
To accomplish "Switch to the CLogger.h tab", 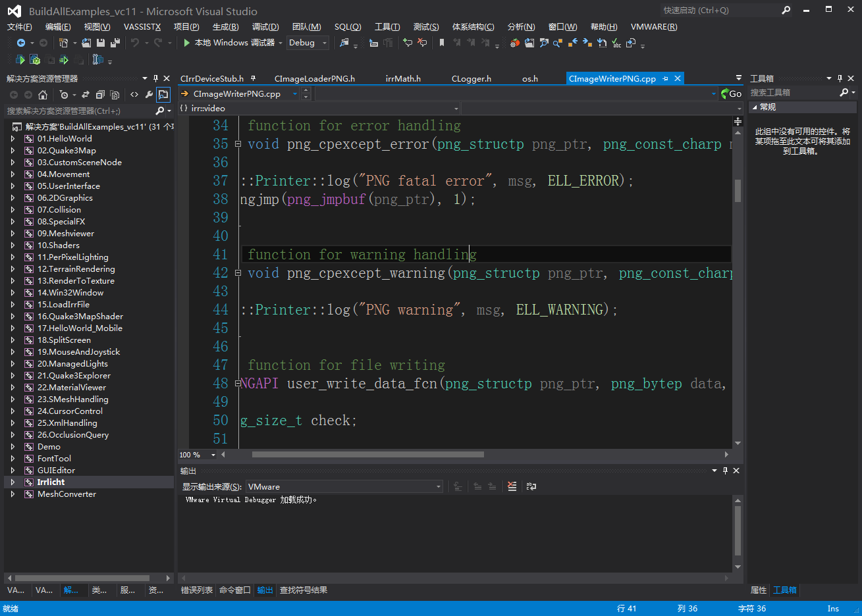I will tap(471, 78).
